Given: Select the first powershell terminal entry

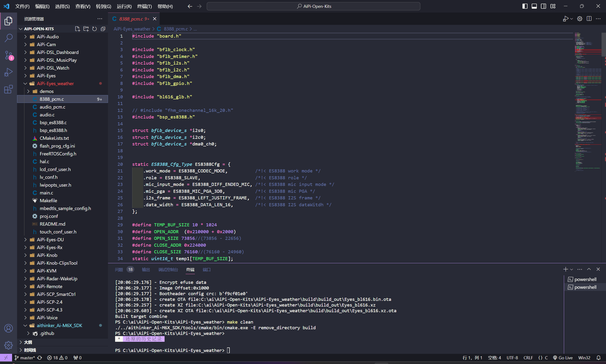Looking at the screenshot, I should point(585,279).
